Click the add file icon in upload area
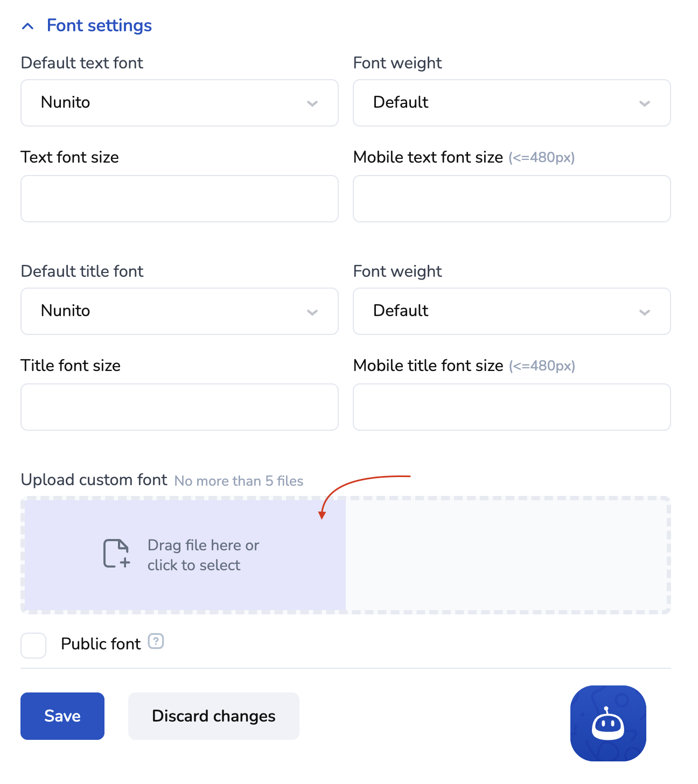The height and width of the screenshot is (784, 698). coord(116,554)
